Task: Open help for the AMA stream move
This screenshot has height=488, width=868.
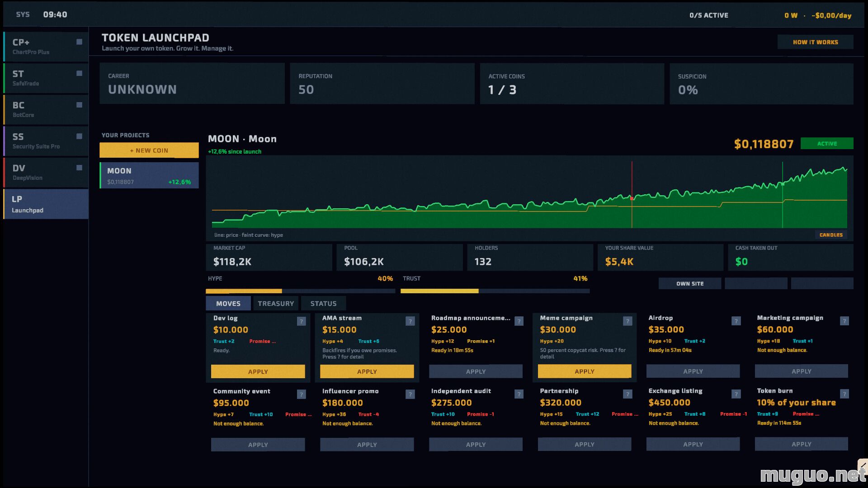Action: [x=410, y=321]
